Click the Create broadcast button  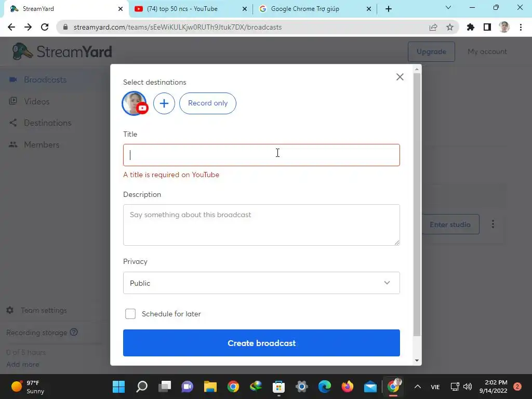[261, 343]
